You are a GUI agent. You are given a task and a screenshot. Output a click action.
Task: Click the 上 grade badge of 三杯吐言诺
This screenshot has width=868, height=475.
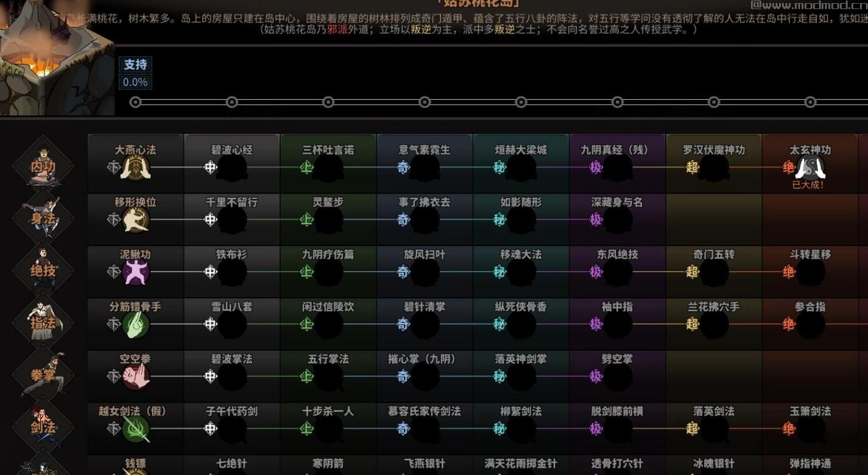point(306,167)
